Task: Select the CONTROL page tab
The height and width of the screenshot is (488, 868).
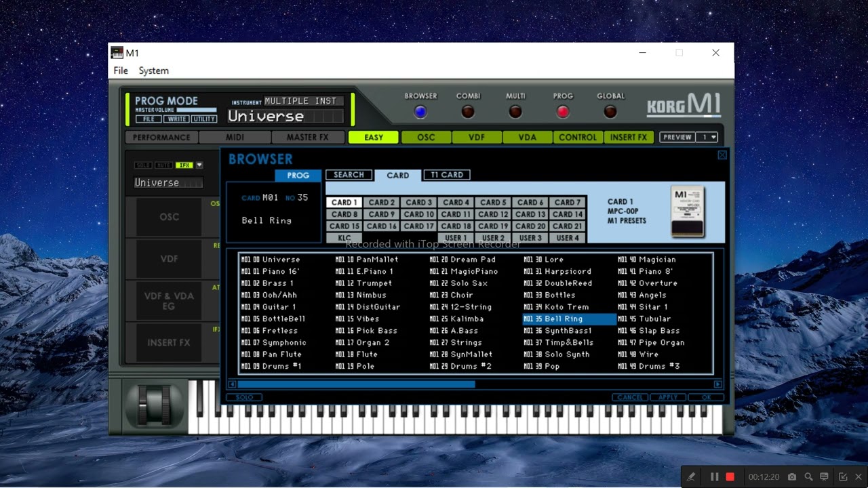Action: coord(578,138)
